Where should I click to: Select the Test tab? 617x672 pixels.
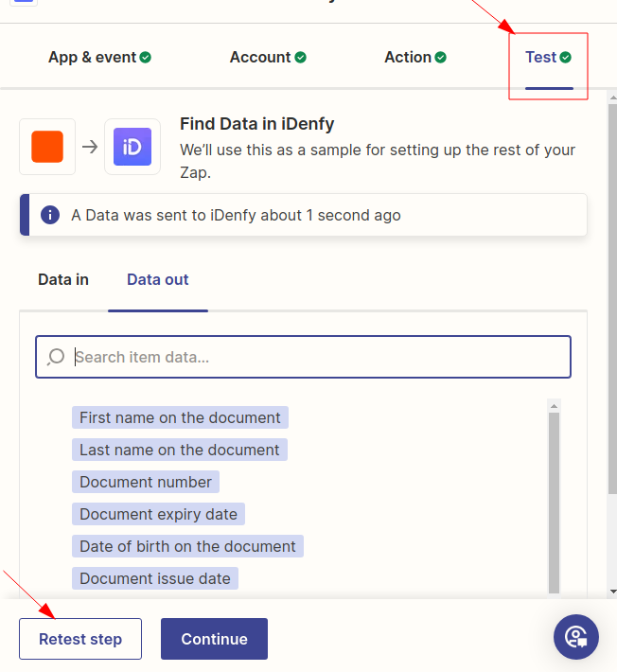pos(549,57)
